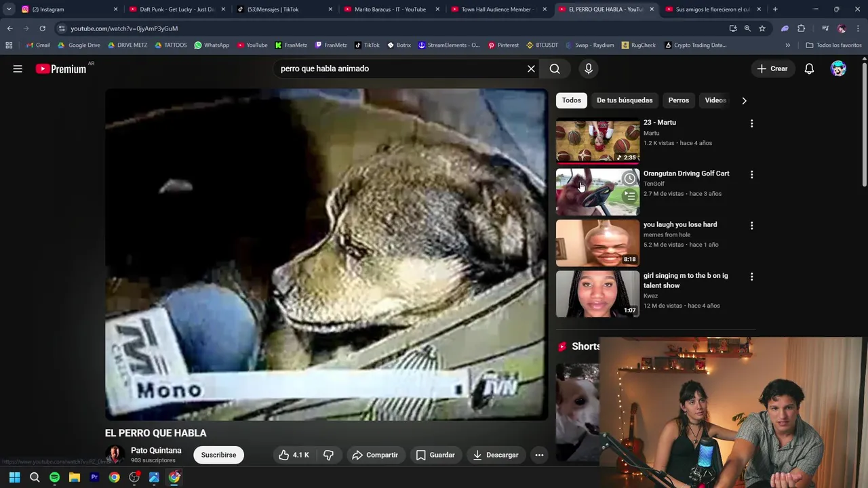868x488 pixels.
Task: Switch to Town Hall Audience Member tab
Action: click(498, 9)
